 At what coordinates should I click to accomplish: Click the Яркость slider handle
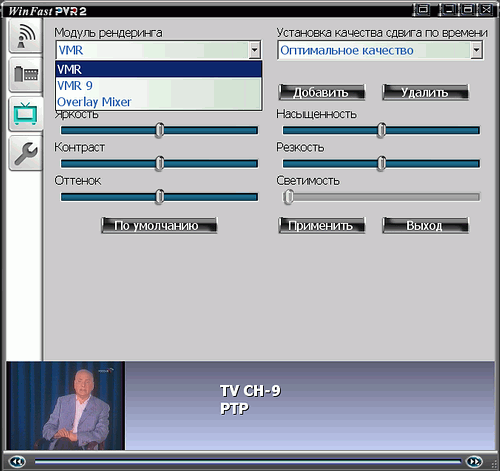[x=160, y=130]
